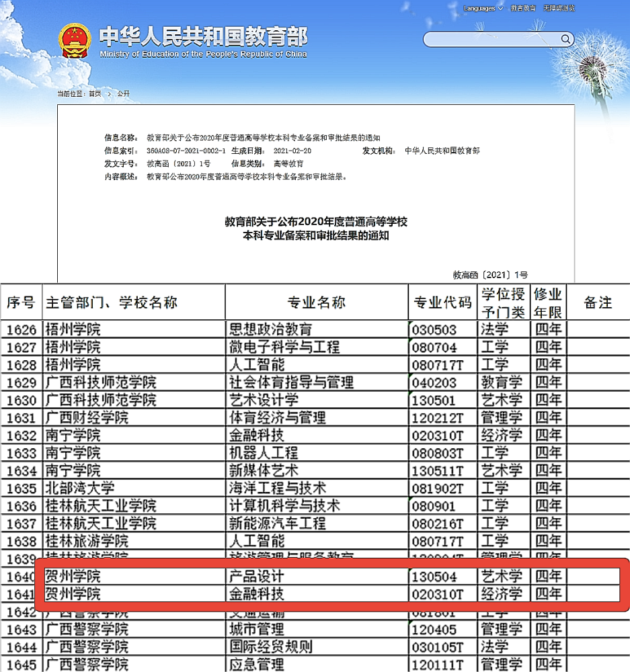Open 公开 in the breadcrumb
This screenshot has height=672, width=630.
point(123,93)
